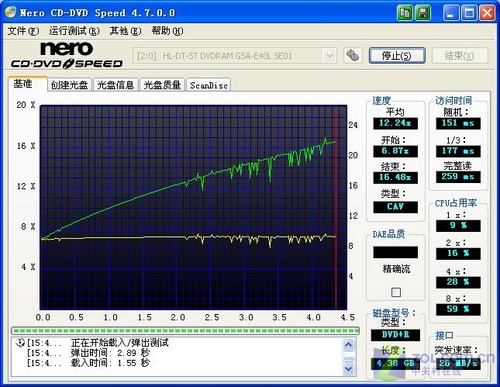Viewport: 500px width, 387px height.
Task: Click the 4x CPU usage value 28 %
Action: (x=458, y=282)
